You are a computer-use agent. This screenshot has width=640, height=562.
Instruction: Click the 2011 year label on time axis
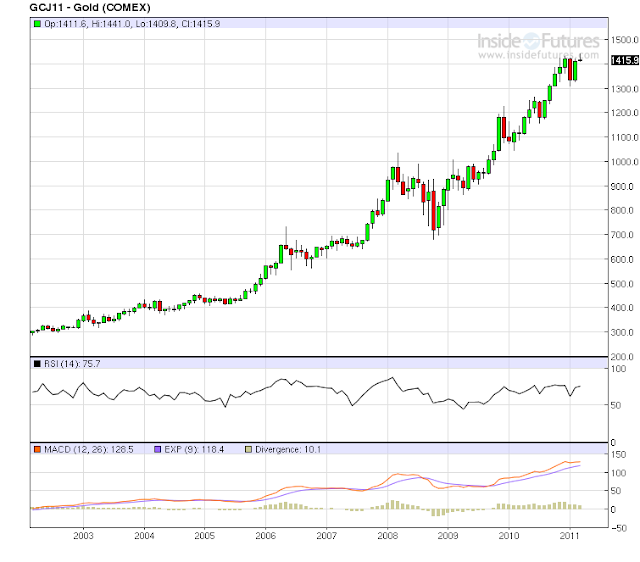click(569, 536)
